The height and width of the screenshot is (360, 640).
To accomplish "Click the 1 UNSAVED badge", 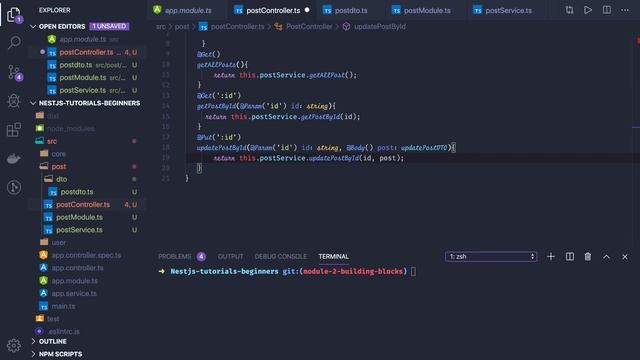I will point(109,27).
